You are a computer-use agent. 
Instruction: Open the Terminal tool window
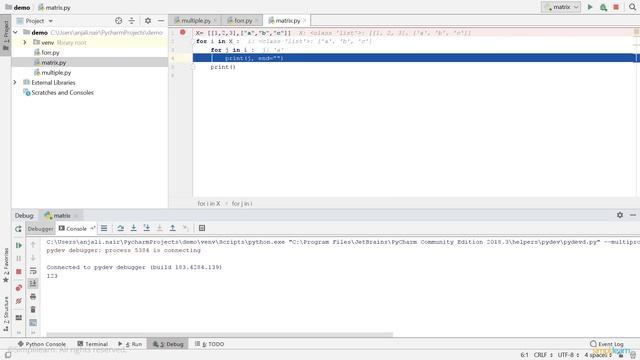pos(92,344)
